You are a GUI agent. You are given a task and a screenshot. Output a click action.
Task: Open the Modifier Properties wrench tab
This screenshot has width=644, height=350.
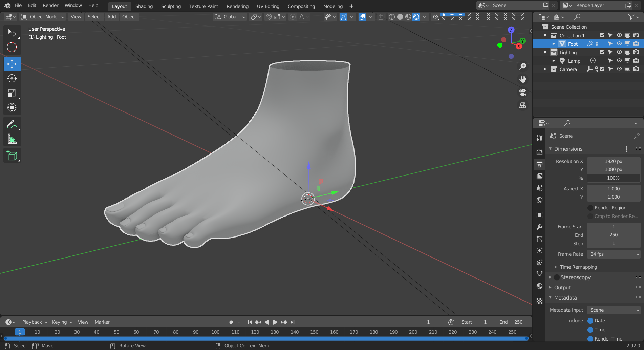pos(539,227)
